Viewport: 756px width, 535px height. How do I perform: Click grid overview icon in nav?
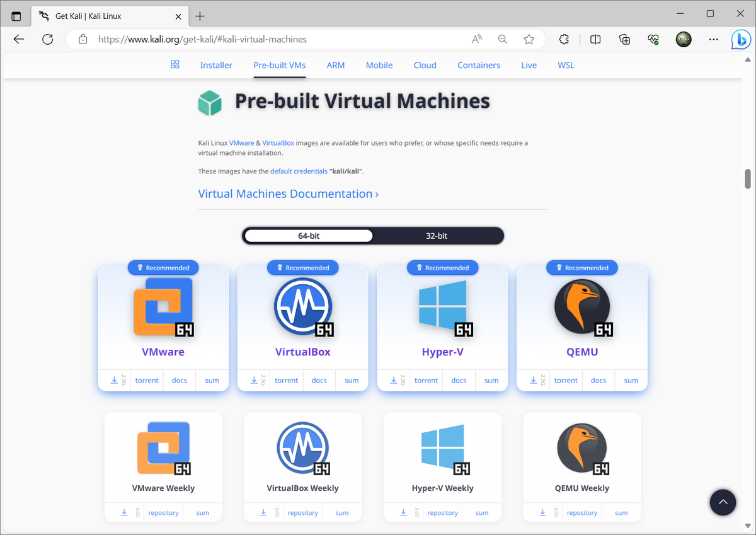[x=175, y=64]
